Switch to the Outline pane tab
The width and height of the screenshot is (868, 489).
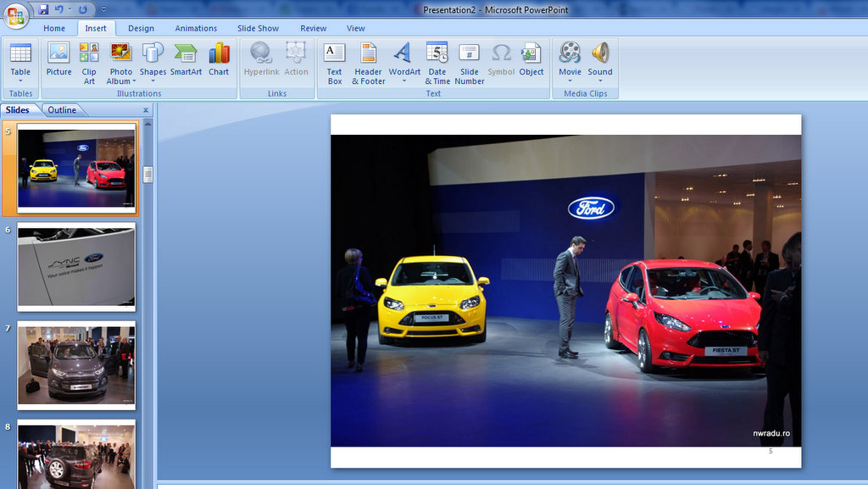click(x=62, y=110)
